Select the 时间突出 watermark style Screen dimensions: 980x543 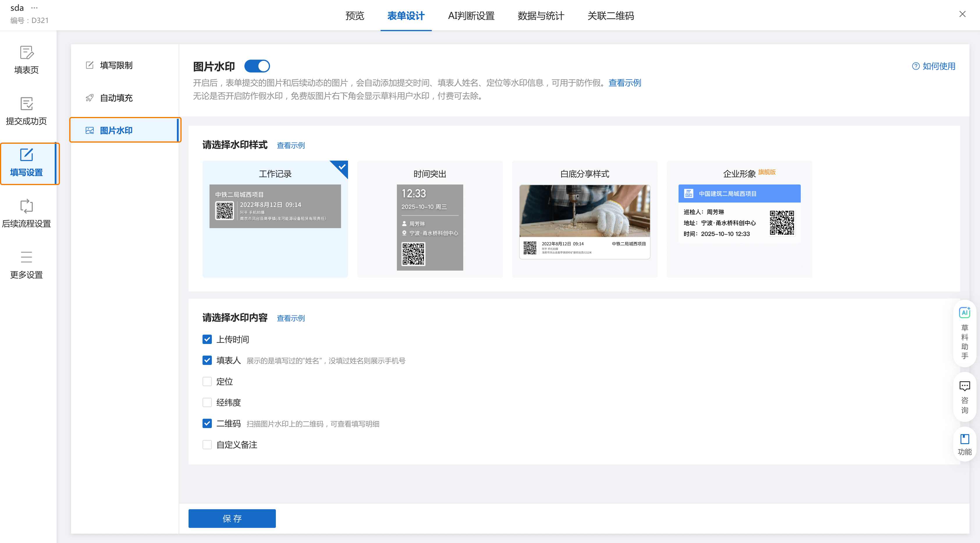(x=429, y=219)
